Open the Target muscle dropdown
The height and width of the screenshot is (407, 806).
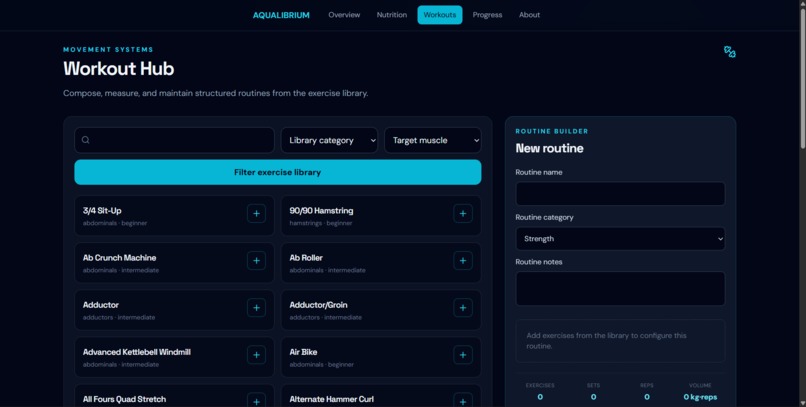pyautogui.click(x=433, y=140)
